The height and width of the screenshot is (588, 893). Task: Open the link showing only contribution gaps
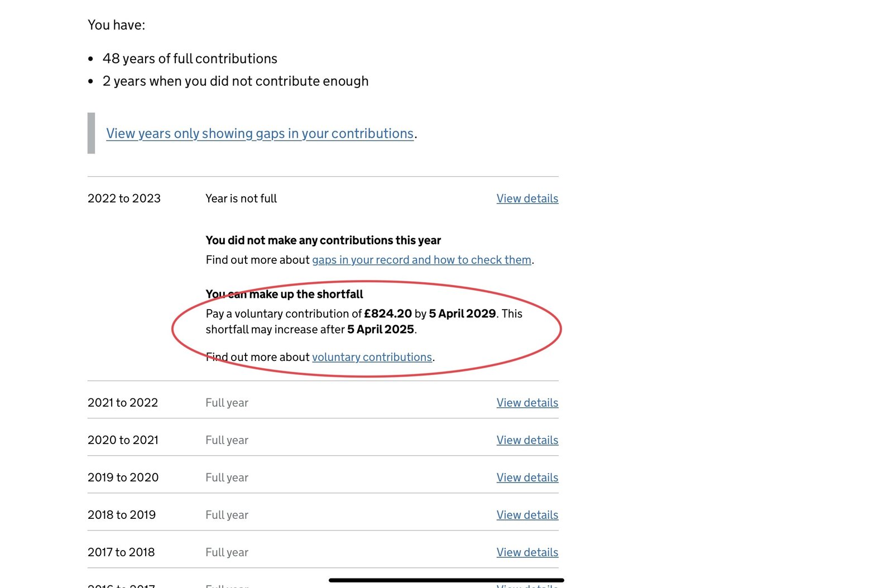click(x=260, y=134)
